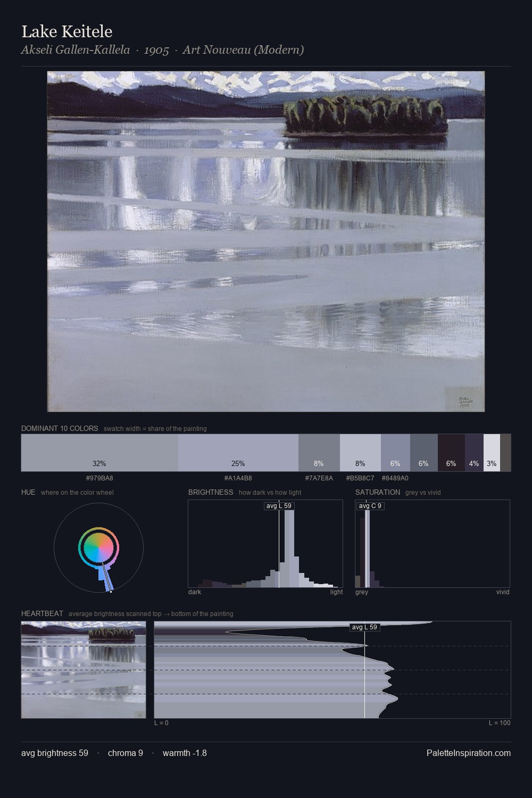Click 'avg L 59' in heartbeat chart

pyautogui.click(x=364, y=627)
